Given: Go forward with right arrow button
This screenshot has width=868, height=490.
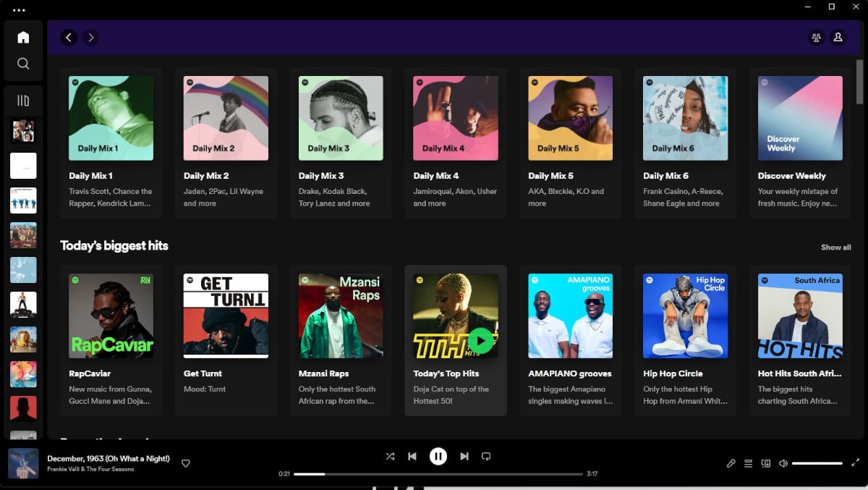Looking at the screenshot, I should 90,37.
